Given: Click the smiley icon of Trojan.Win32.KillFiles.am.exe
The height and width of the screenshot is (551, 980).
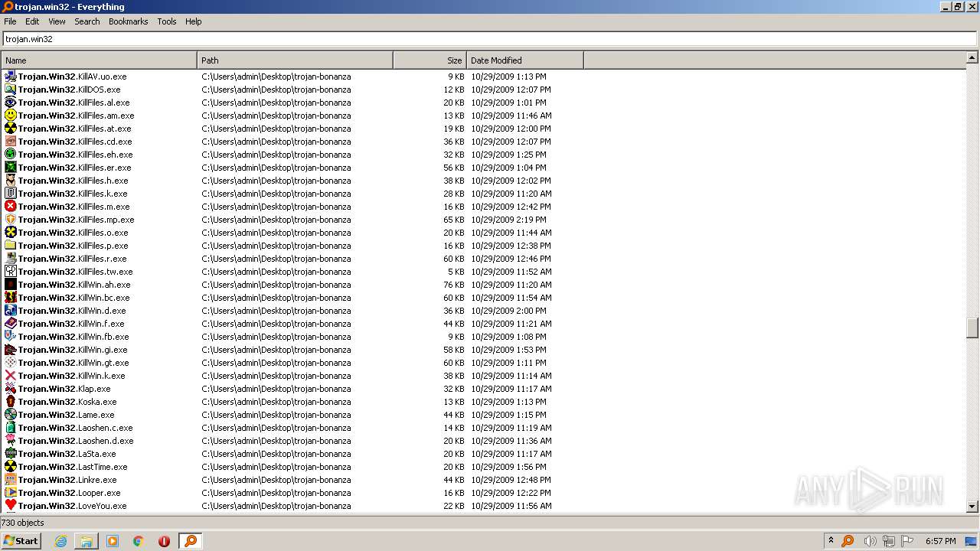Looking at the screenshot, I should coord(11,116).
